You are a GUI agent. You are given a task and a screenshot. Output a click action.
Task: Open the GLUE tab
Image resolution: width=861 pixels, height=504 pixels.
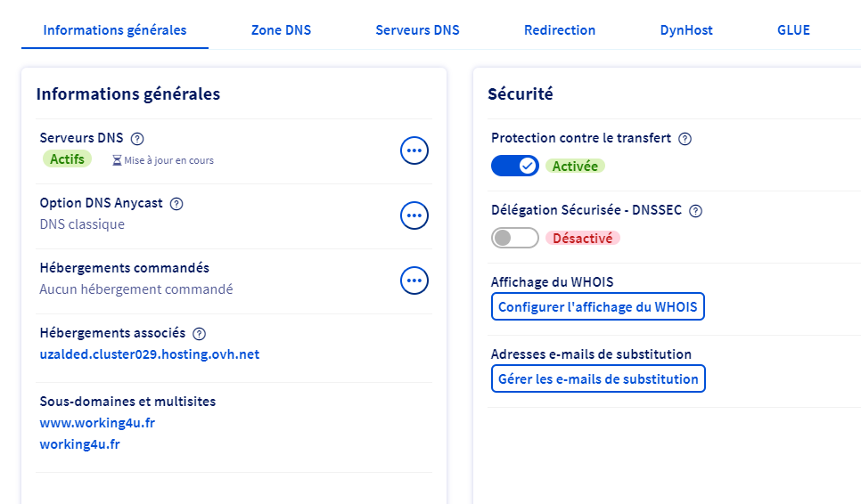click(793, 30)
